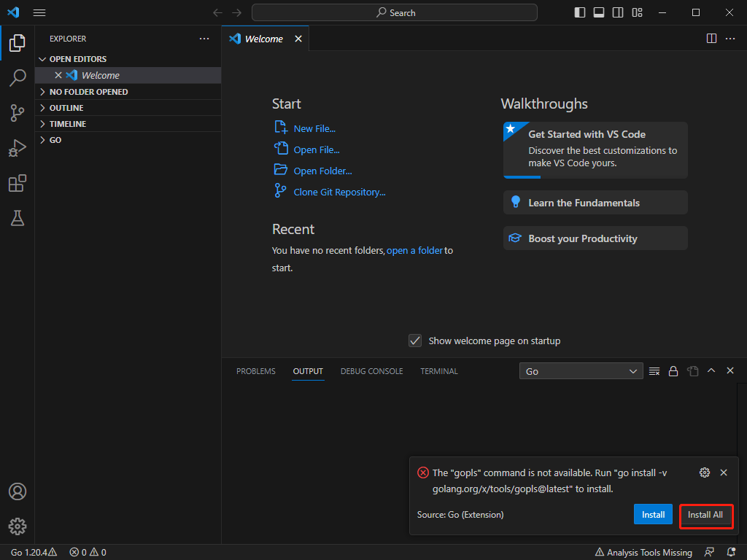The height and width of the screenshot is (560, 747).
Task: Select the Welcome editor tab
Action: pos(265,39)
